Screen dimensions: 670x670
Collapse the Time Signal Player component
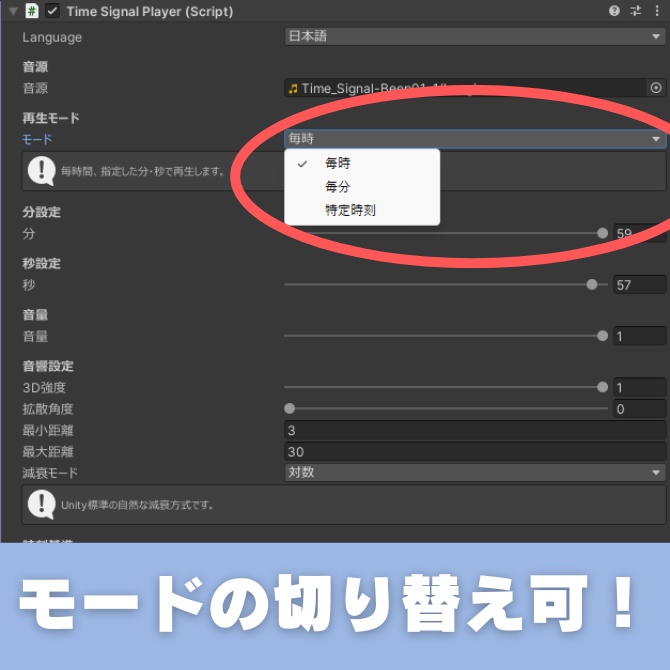13,12
